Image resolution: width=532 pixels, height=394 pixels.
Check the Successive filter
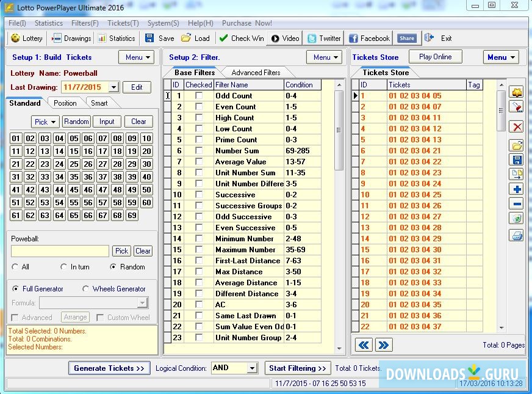coord(199,195)
